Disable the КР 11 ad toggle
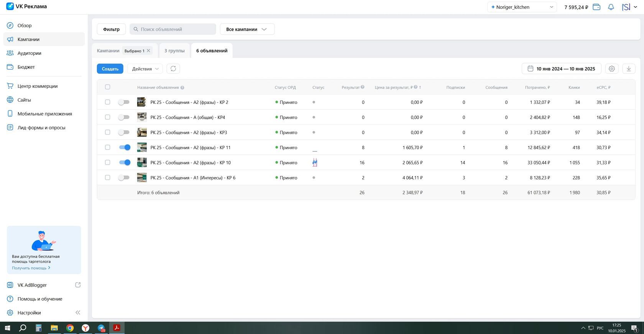 point(125,147)
